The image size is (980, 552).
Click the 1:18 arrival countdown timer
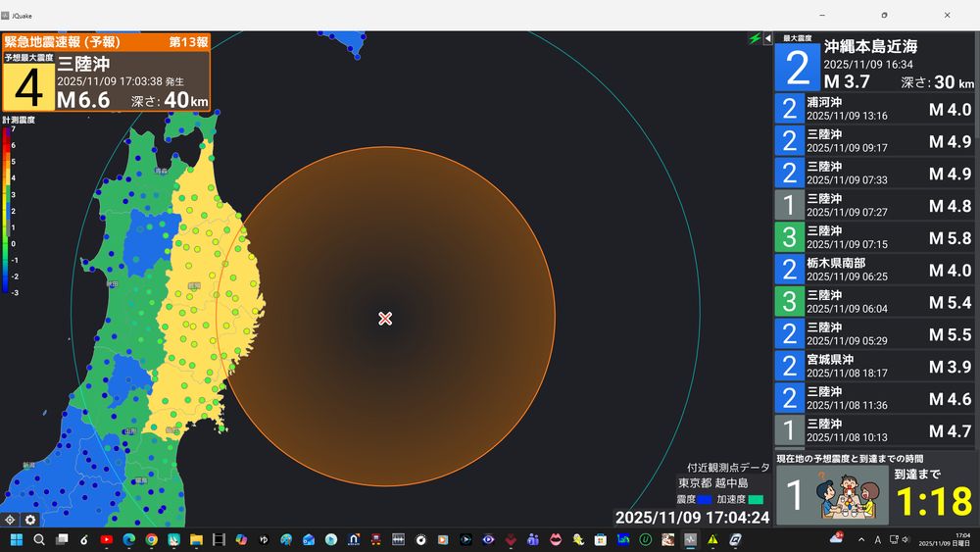click(x=934, y=501)
